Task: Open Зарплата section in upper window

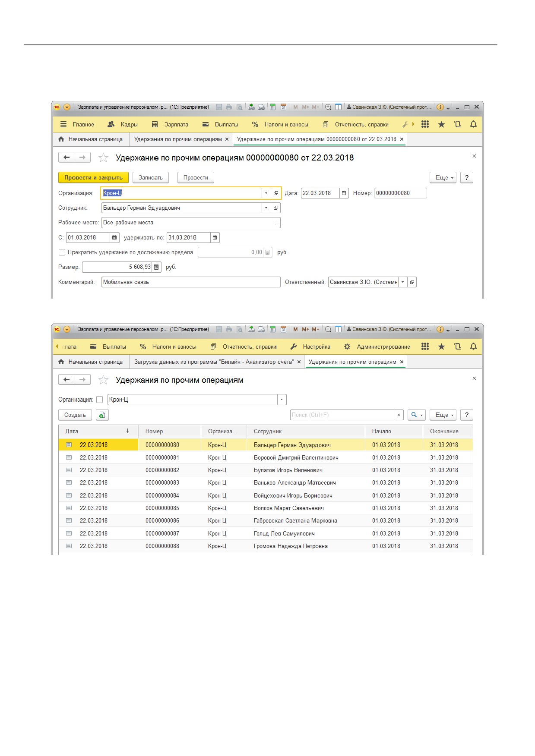Action: (170, 124)
